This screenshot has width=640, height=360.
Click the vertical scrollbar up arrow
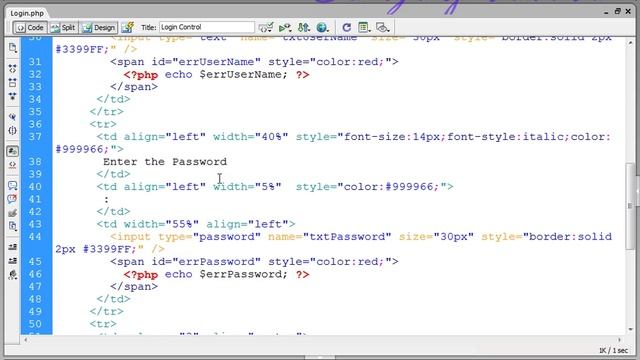631,42
